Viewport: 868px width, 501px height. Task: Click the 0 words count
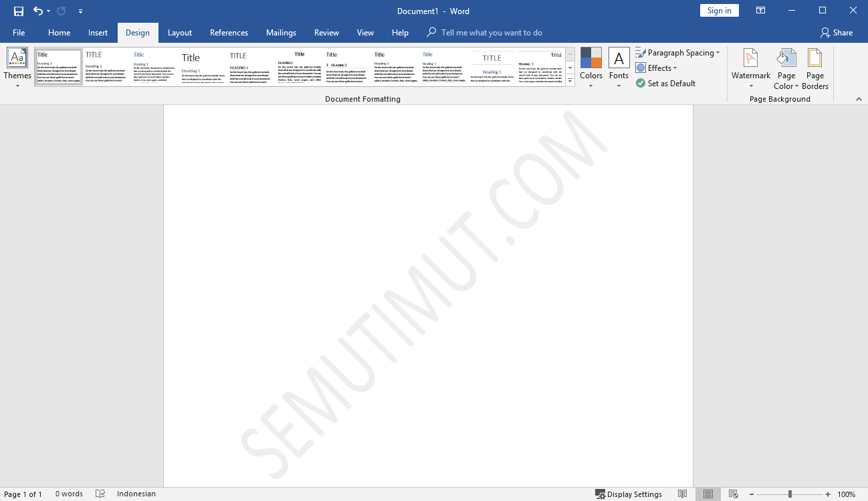tap(69, 494)
